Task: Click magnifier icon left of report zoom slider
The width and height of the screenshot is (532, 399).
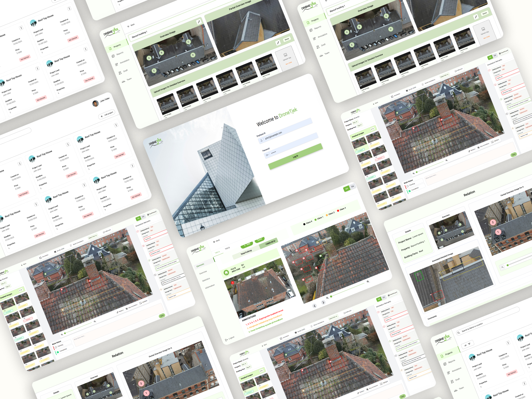Action: (327, 297)
